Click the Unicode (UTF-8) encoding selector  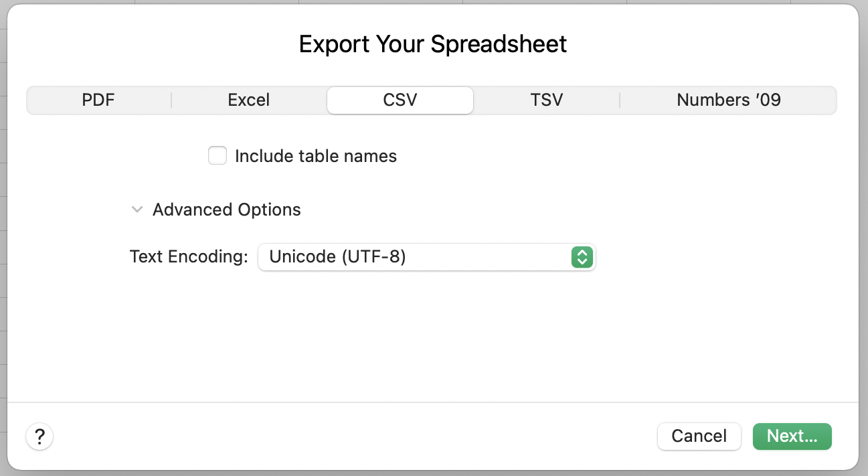point(426,257)
